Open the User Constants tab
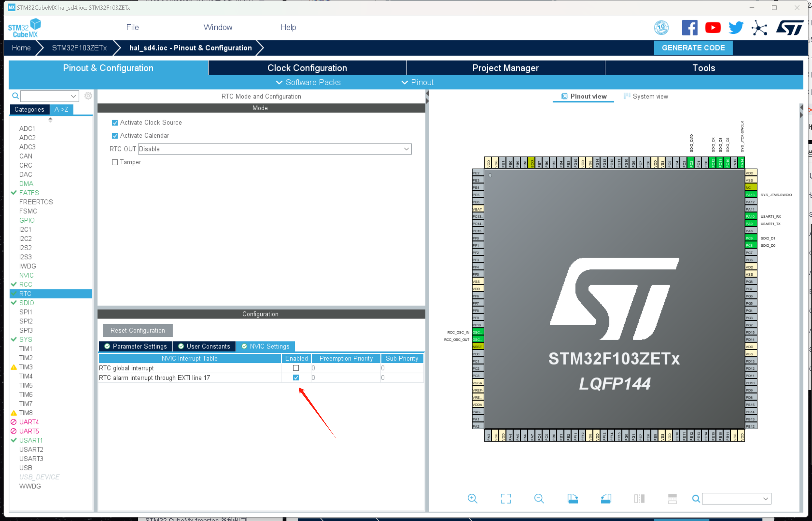812x521 pixels. (204, 346)
